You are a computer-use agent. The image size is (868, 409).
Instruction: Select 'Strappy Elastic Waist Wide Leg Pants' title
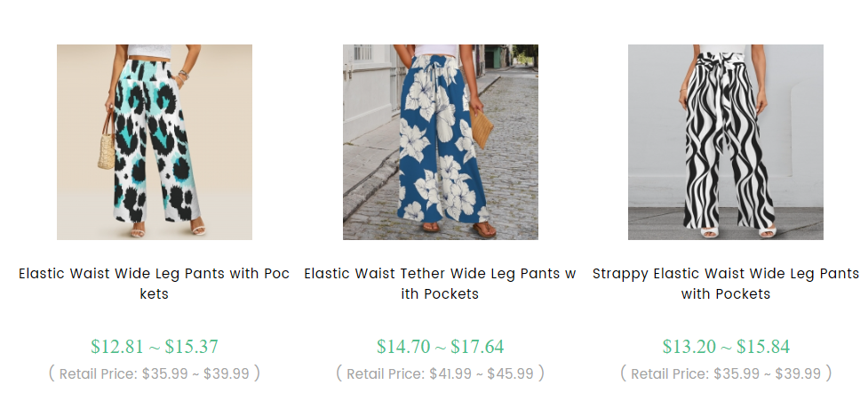click(x=725, y=284)
